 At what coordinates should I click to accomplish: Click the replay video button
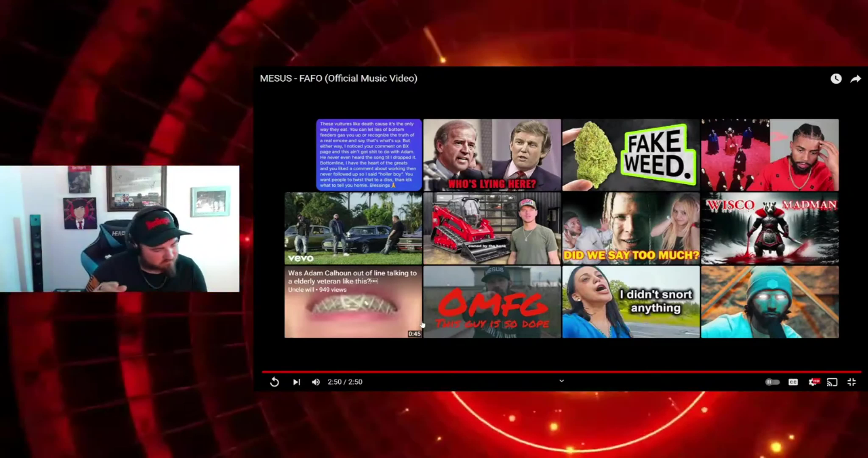[x=275, y=382]
